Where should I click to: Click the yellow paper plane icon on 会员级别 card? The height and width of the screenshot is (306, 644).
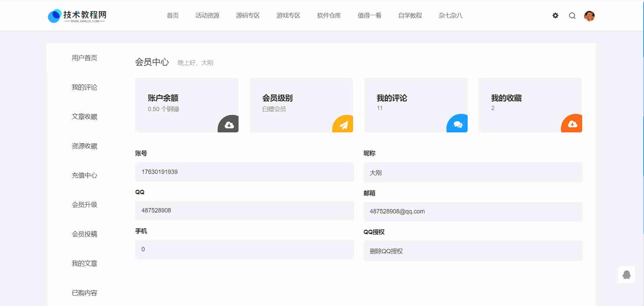click(343, 125)
